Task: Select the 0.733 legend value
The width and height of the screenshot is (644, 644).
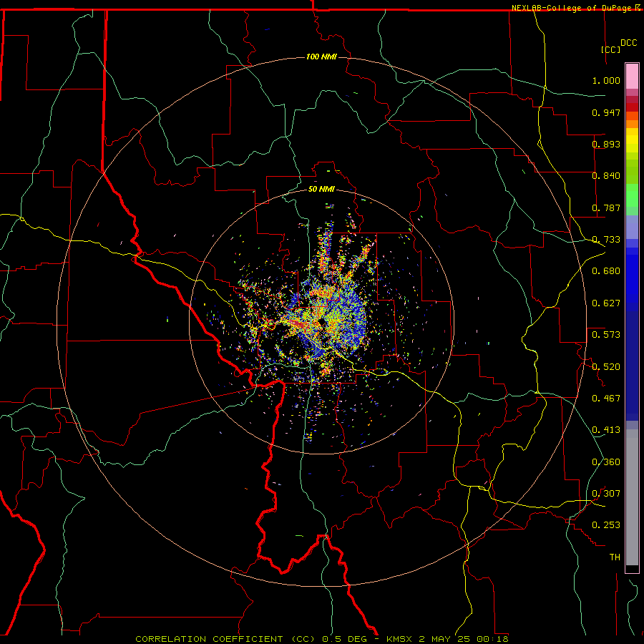Action: pyautogui.click(x=606, y=240)
